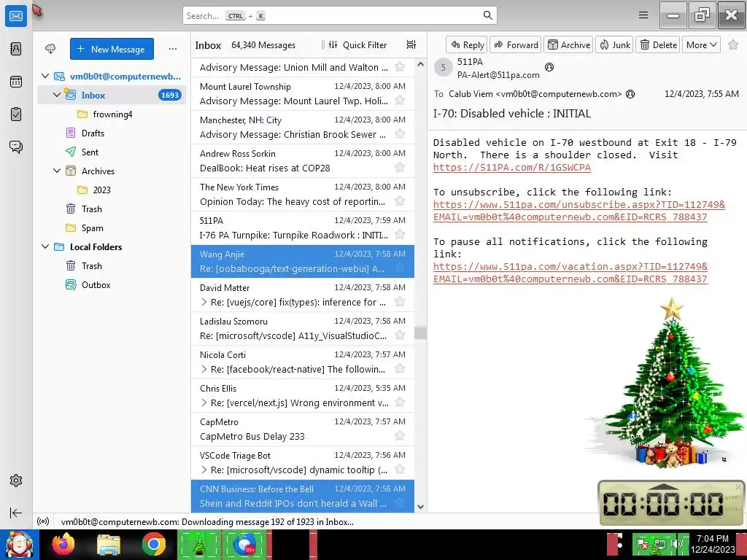The width and height of the screenshot is (747, 560).
Task: Toggle the Quick Filter bar
Action: [x=357, y=44]
